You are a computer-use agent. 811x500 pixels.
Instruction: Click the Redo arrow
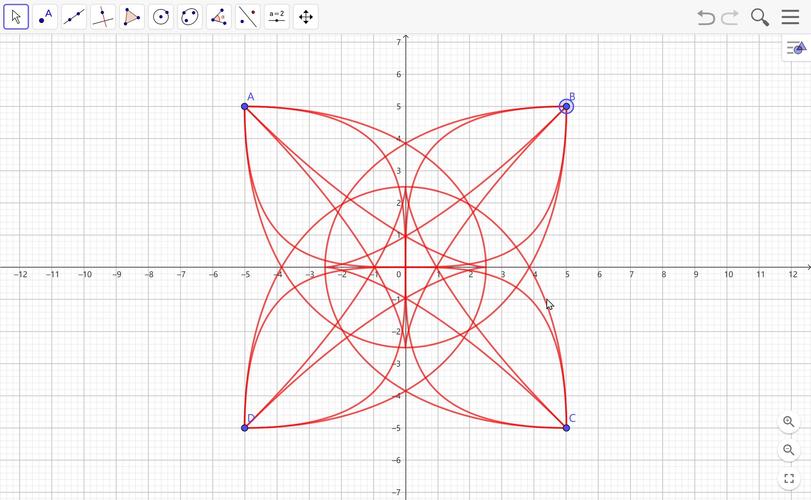click(730, 17)
